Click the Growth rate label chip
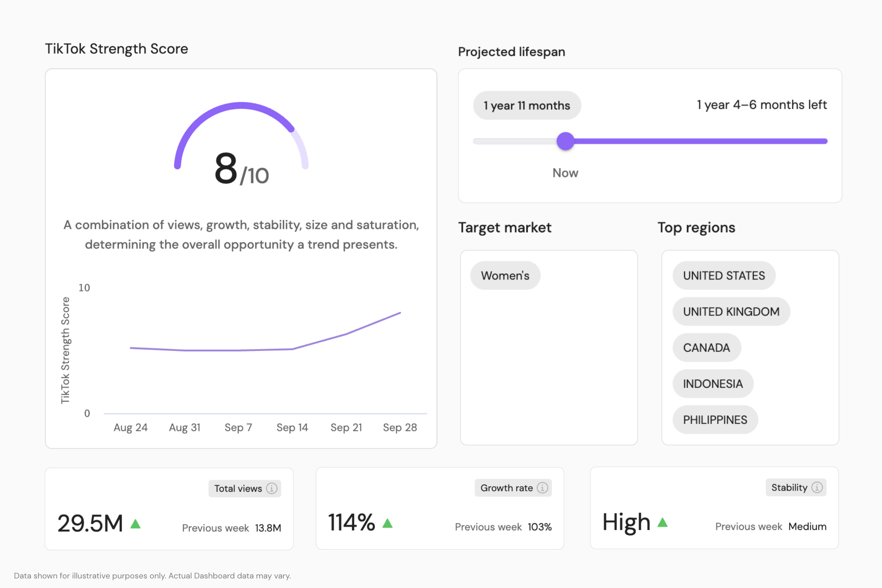The image size is (882, 588). coord(507,488)
